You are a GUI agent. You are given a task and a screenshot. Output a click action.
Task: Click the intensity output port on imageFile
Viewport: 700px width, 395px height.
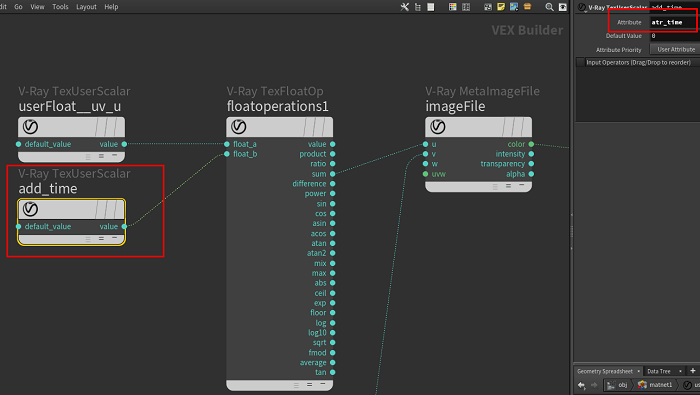(x=531, y=154)
